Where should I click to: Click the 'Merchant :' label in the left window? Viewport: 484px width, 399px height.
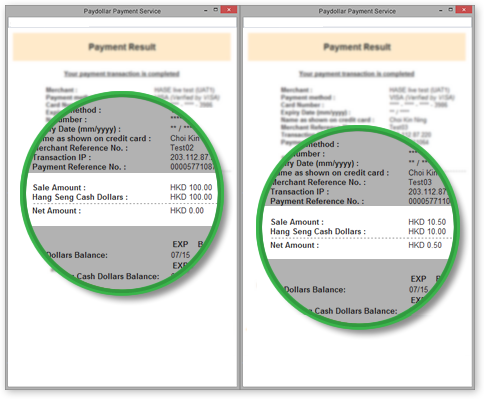62,90
